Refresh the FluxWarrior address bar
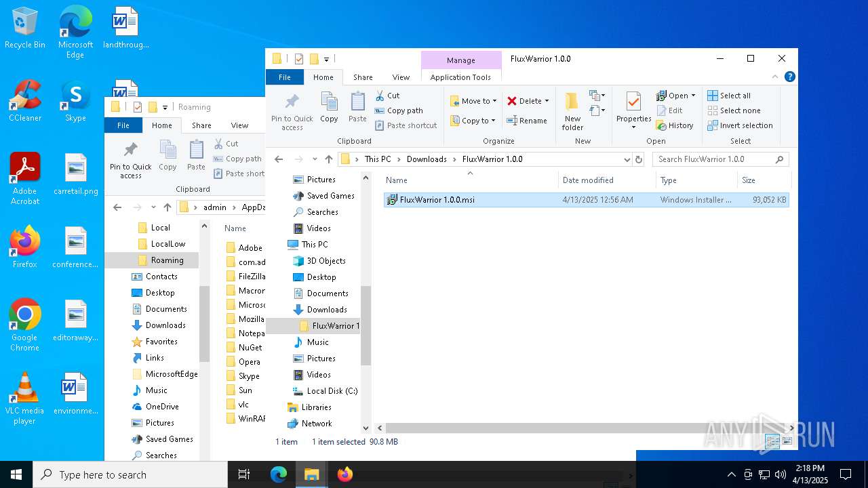The width and height of the screenshot is (868, 488). click(638, 159)
